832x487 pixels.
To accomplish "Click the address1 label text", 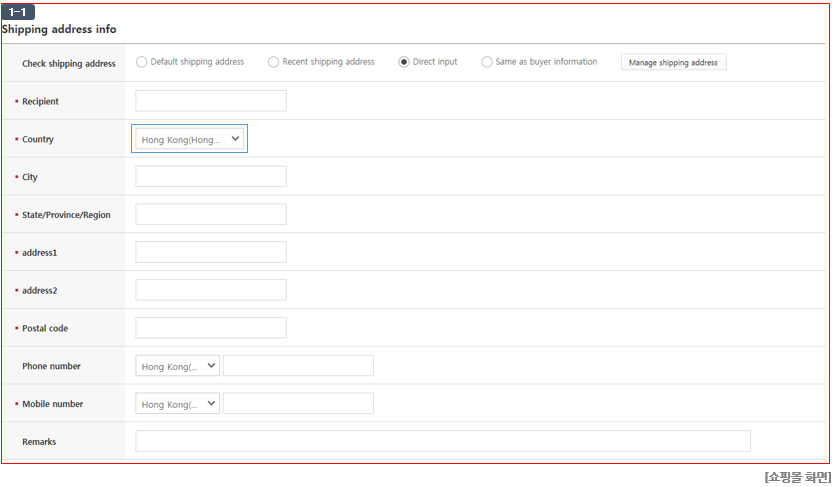I will click(39, 253).
